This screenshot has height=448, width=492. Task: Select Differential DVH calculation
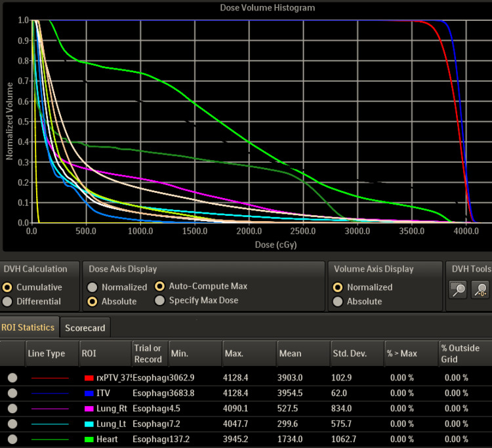pos(7,302)
